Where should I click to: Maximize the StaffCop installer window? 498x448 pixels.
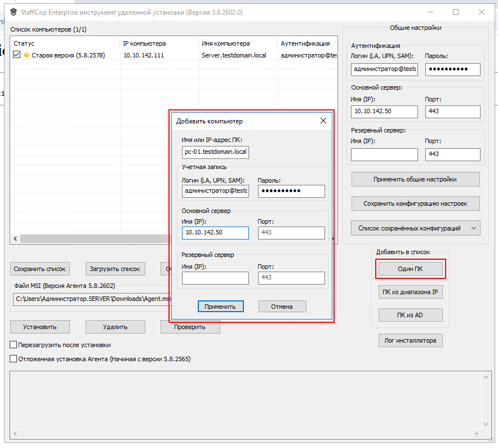click(456, 12)
